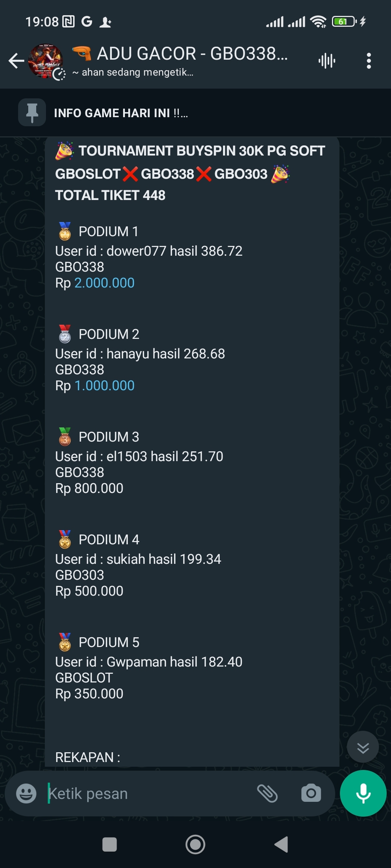Open the three-dot more options menu
391x868 pixels.
369,61
